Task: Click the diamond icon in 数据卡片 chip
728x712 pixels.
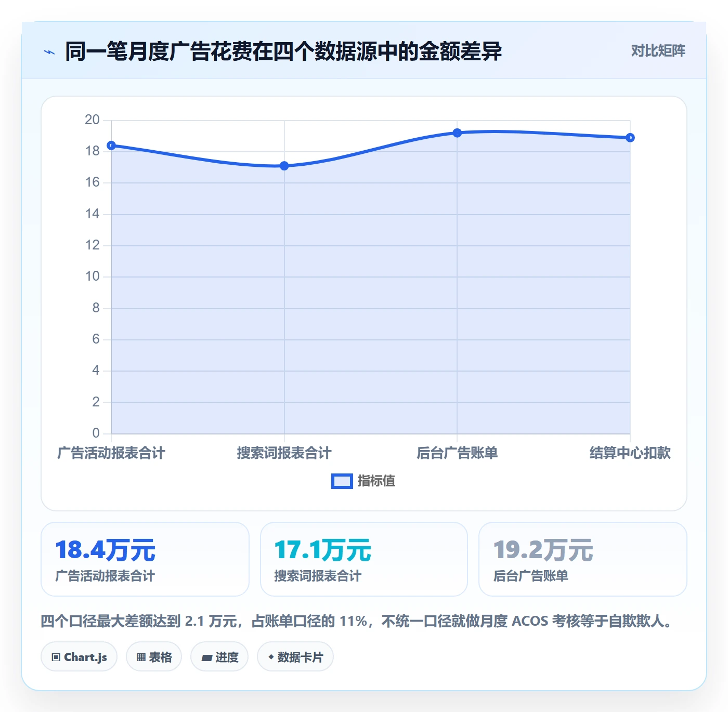Action: (271, 657)
